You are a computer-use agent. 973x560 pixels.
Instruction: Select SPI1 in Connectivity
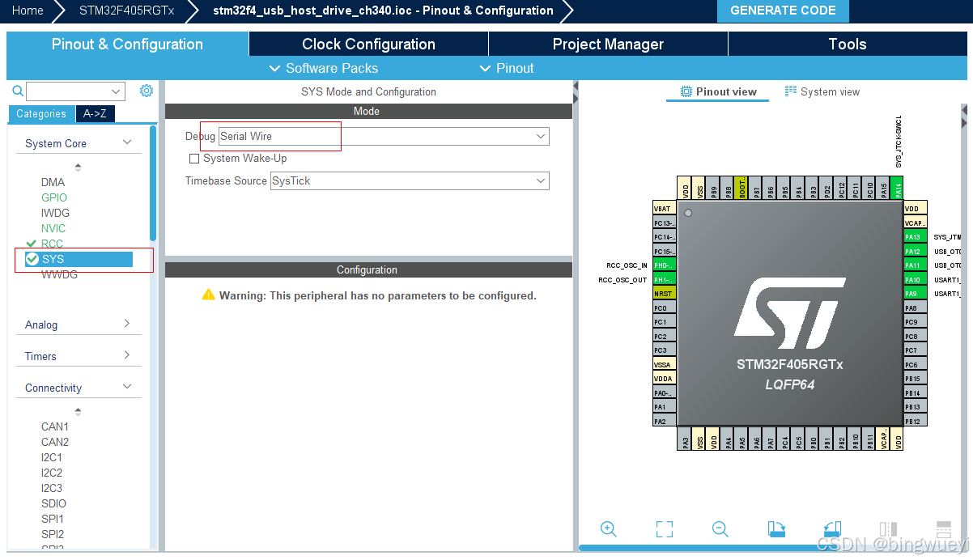point(53,519)
